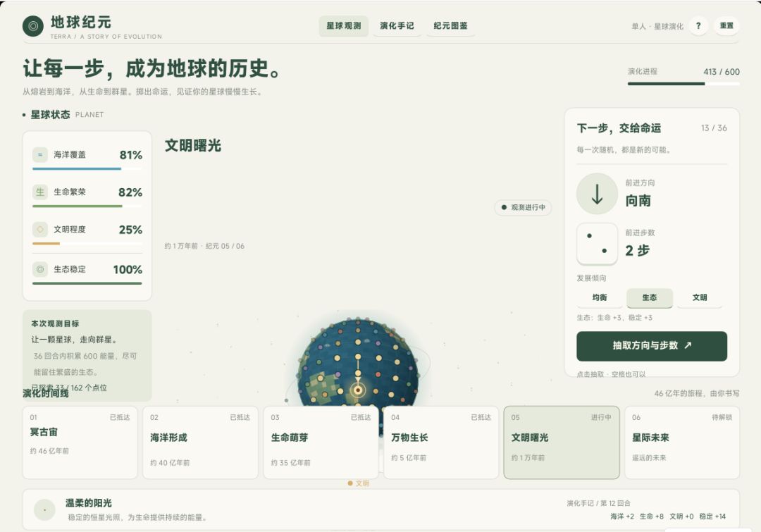Click the 13 / 36 round counter
The height and width of the screenshot is (532, 761).
tap(714, 128)
